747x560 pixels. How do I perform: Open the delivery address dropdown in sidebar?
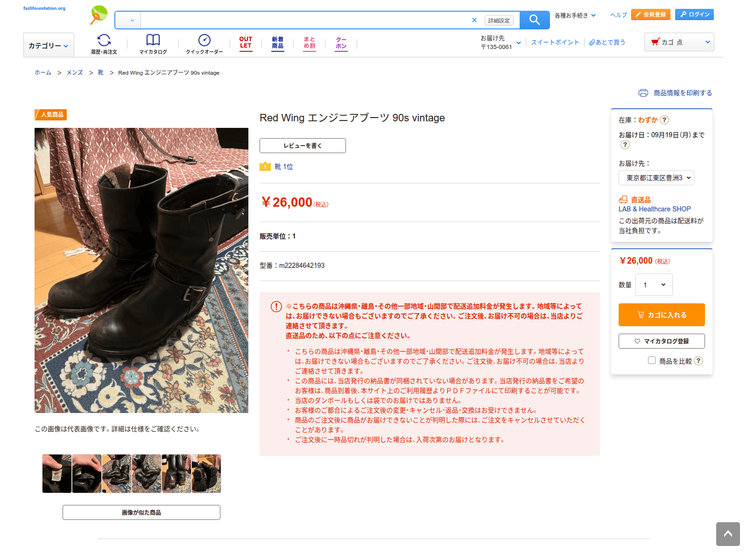coord(656,178)
